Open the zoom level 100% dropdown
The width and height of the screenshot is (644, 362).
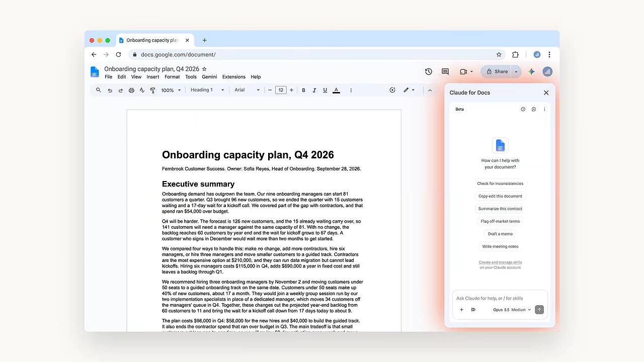point(171,90)
